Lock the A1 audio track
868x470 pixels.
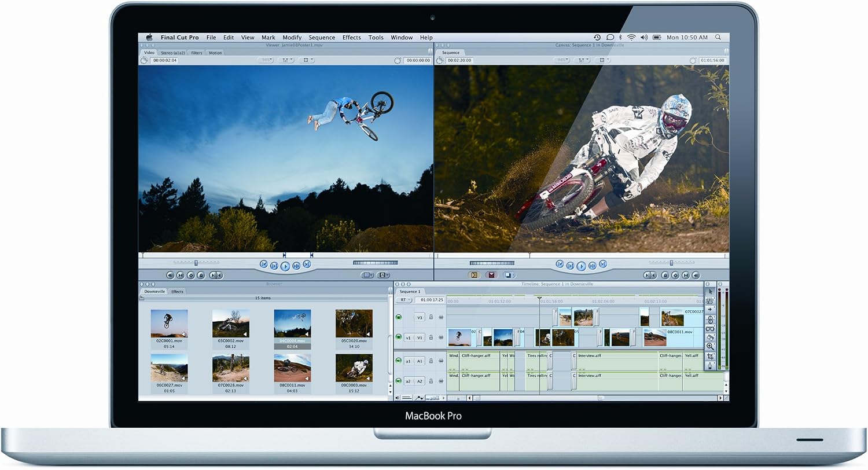coord(431,361)
